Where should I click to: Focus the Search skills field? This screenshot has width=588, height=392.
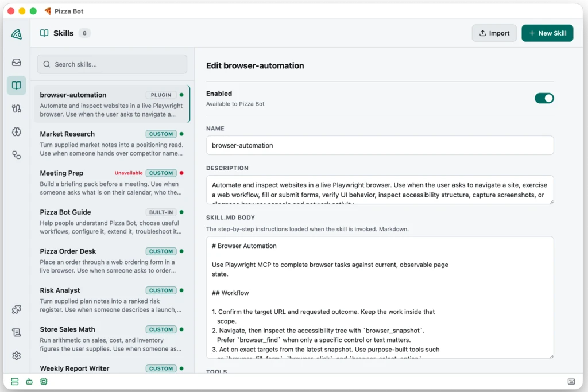click(112, 64)
